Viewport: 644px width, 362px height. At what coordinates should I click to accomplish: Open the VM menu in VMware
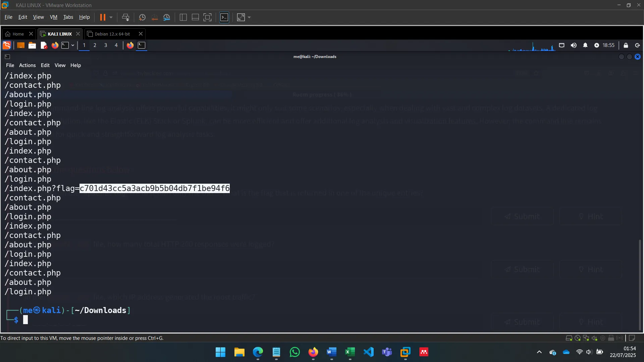coord(53,17)
